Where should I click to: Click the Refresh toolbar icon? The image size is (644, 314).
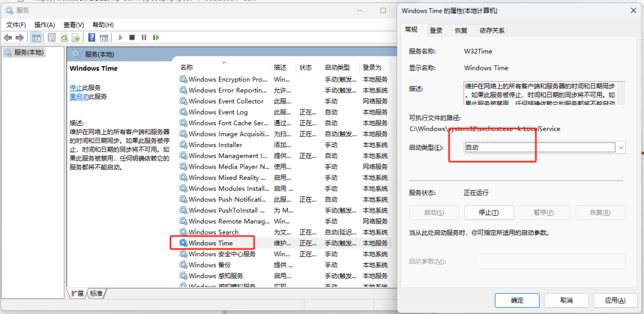[64, 38]
